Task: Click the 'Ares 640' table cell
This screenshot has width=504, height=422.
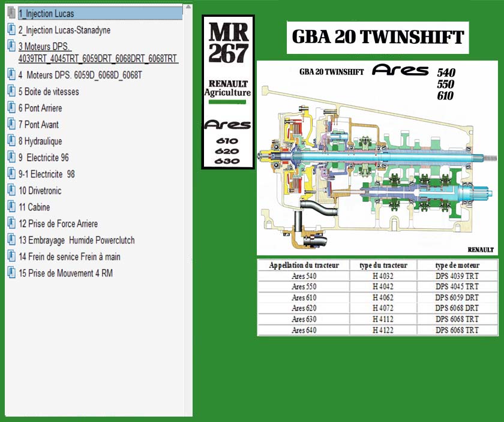Action: (304, 330)
